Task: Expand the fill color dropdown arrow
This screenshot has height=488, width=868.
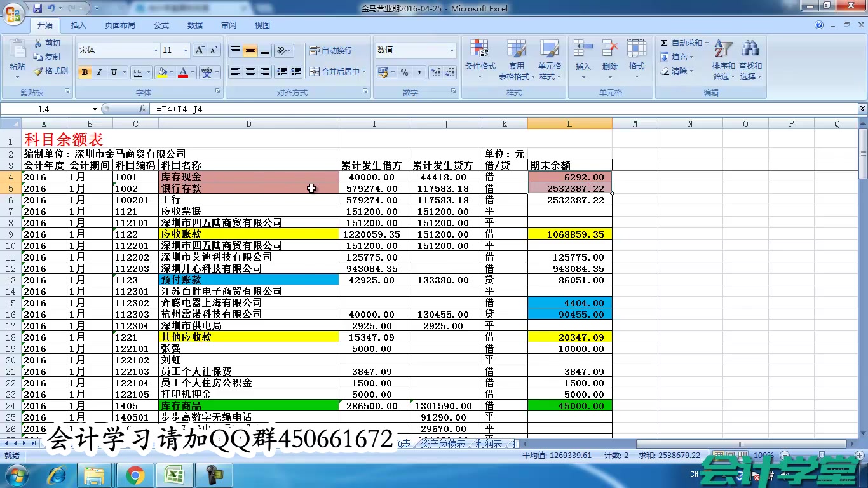Action: (172, 72)
